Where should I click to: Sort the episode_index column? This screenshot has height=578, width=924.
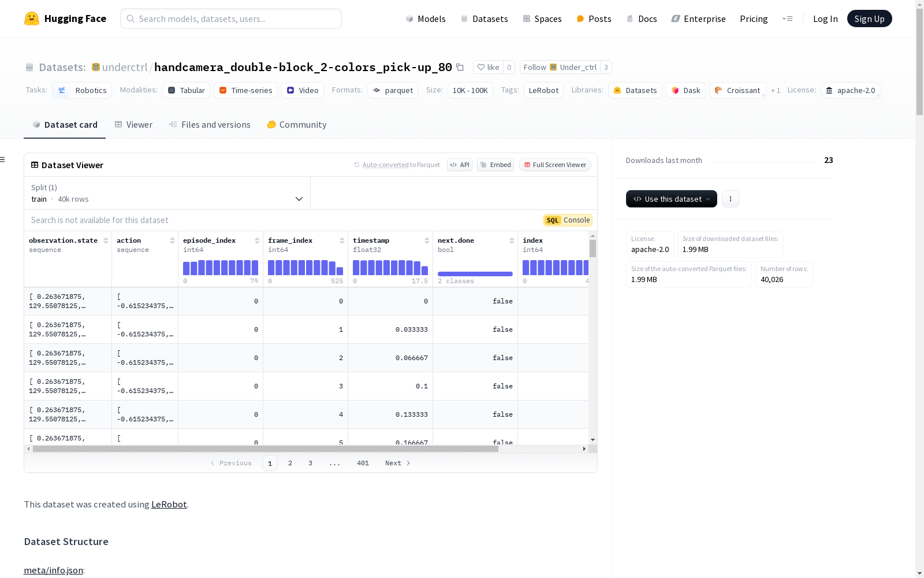[x=257, y=240]
